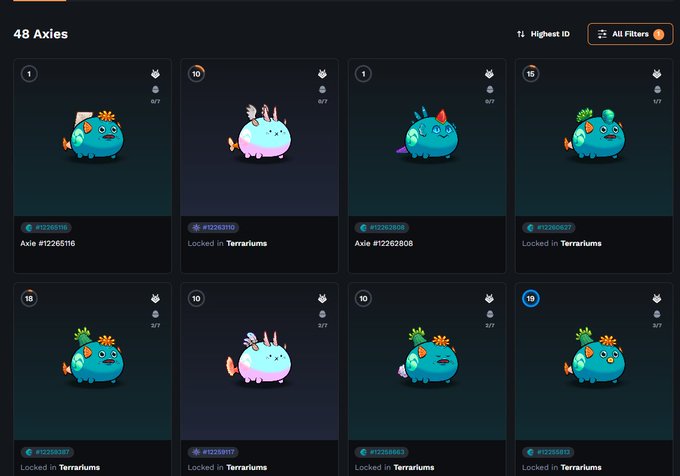Image resolution: width=680 pixels, height=476 pixels.
Task: Open the axie image on card #12262808
Action: [428, 134]
